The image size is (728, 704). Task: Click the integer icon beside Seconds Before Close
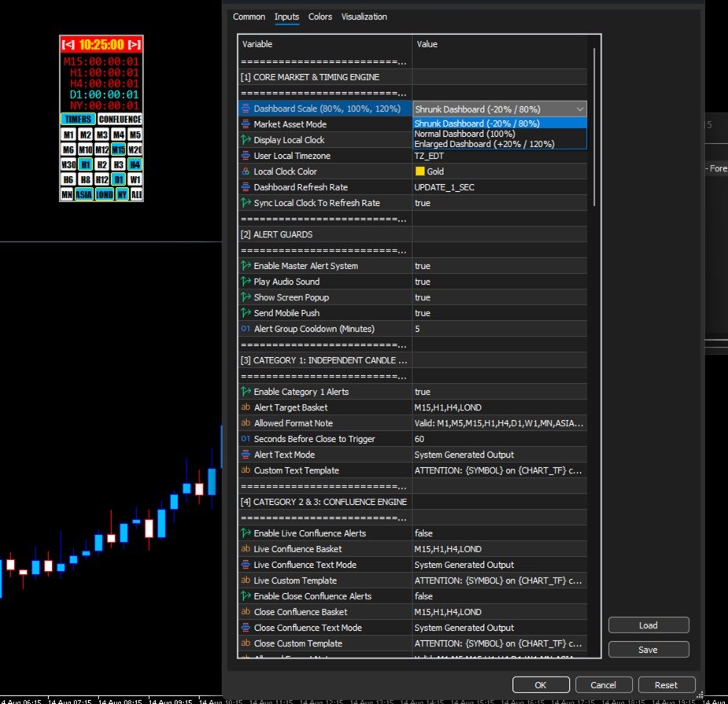pyautogui.click(x=246, y=439)
